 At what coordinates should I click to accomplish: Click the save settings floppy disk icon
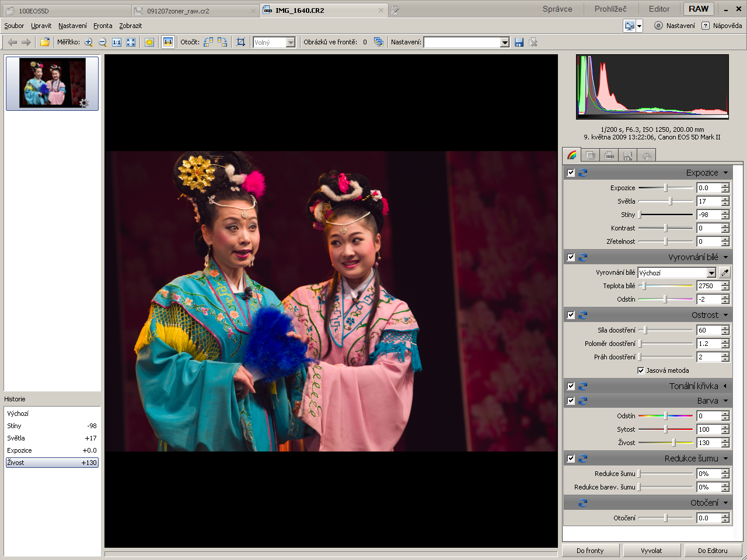519,42
